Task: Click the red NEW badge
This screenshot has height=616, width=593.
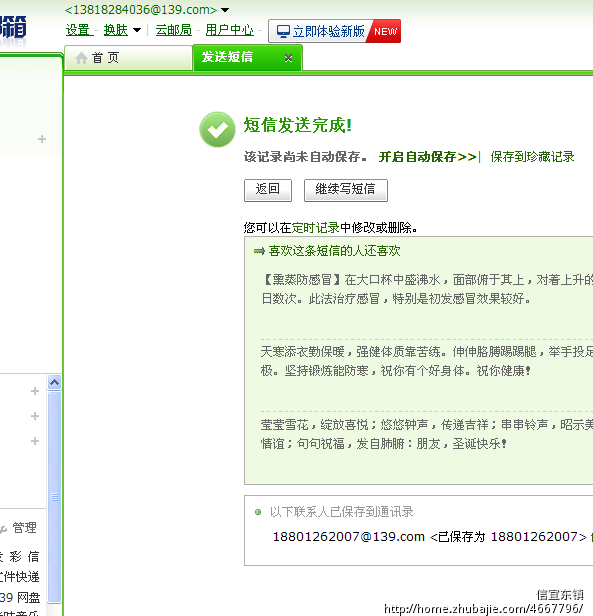Action: [385, 31]
